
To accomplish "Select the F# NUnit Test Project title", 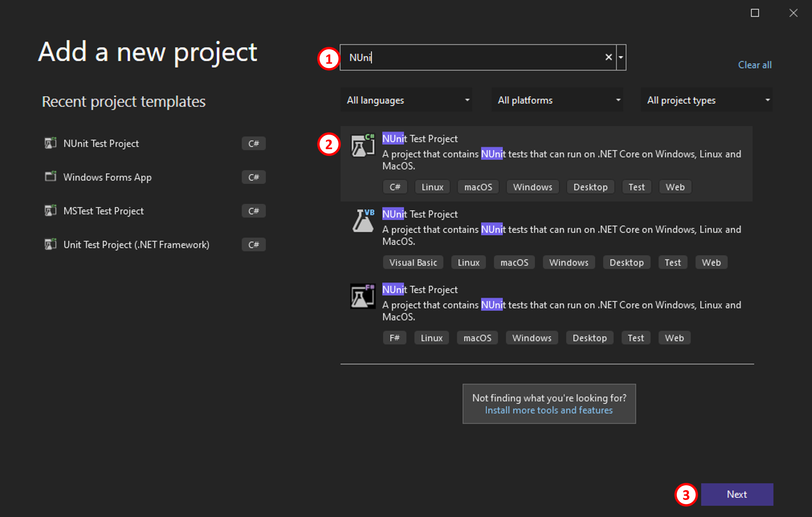I will [x=420, y=289].
